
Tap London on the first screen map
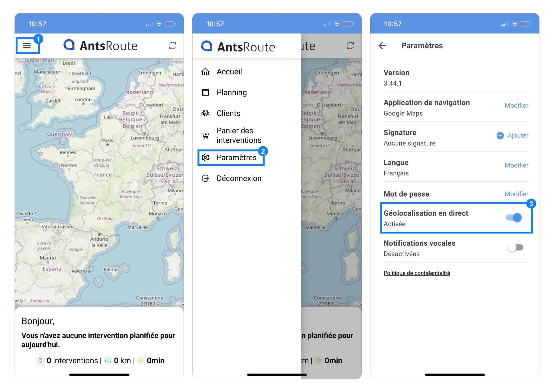tap(83, 100)
